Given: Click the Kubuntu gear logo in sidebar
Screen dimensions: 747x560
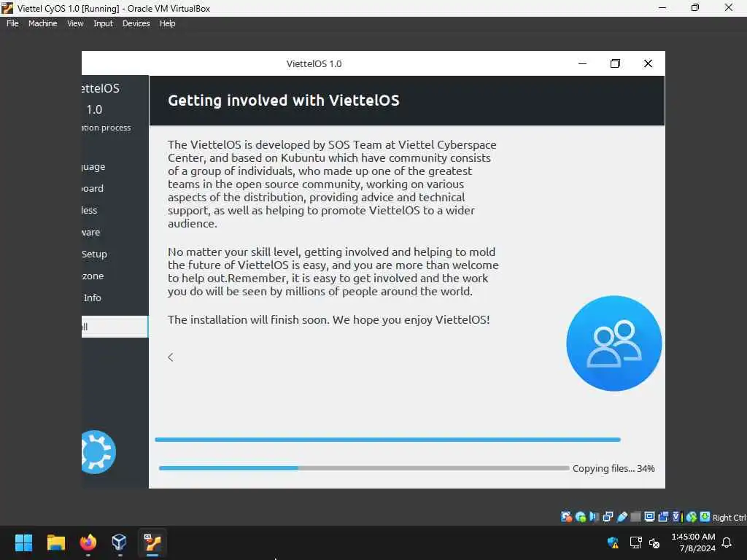Looking at the screenshot, I should (98, 452).
